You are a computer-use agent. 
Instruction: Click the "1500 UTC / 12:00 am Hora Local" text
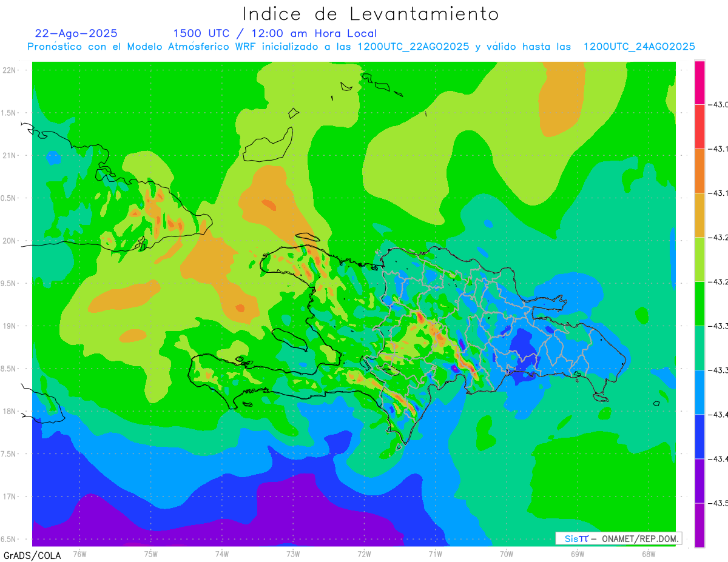[275, 33]
